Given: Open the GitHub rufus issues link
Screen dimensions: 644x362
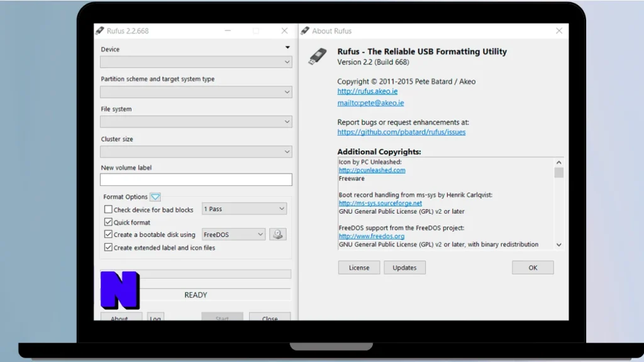Looking at the screenshot, I should [x=401, y=132].
